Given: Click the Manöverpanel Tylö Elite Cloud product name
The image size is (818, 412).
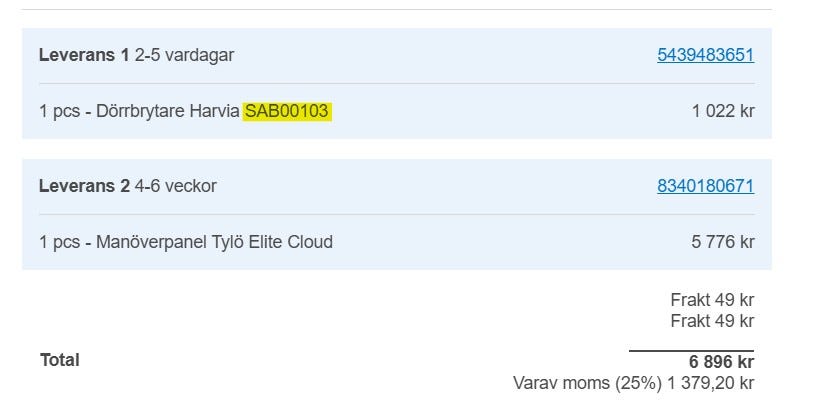Looking at the screenshot, I should click(x=214, y=242).
